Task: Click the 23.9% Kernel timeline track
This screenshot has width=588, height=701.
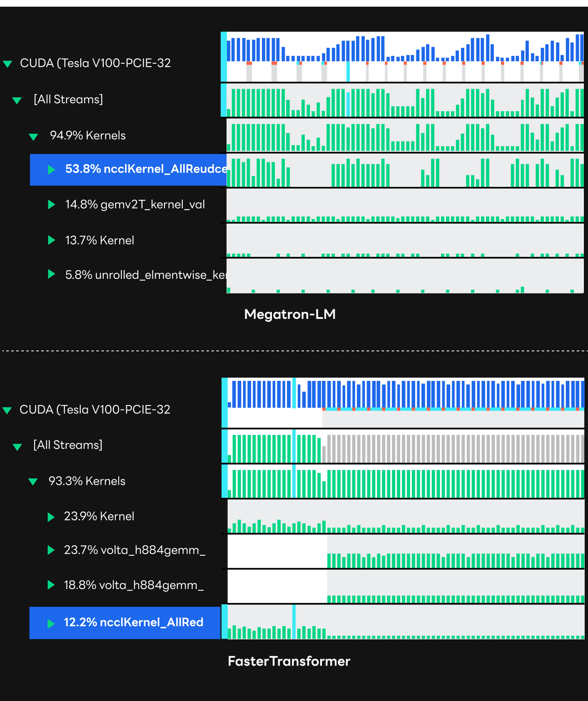Action: tap(406, 517)
